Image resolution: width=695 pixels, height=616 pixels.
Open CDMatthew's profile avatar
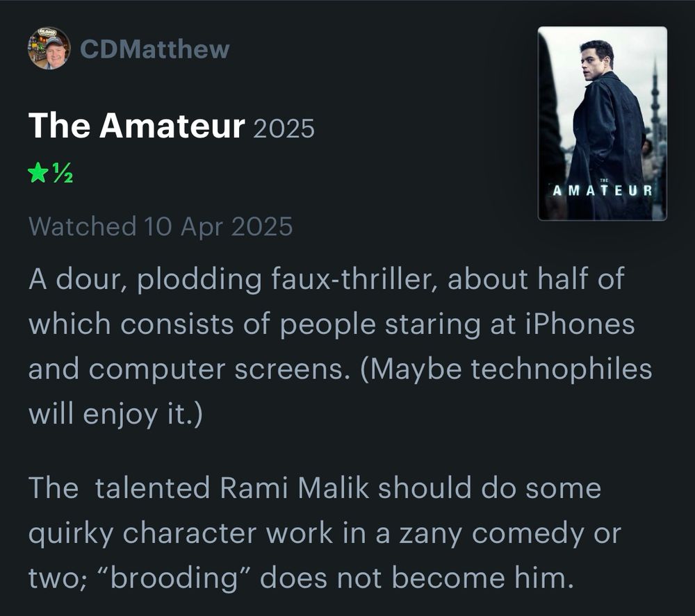pos(49,49)
